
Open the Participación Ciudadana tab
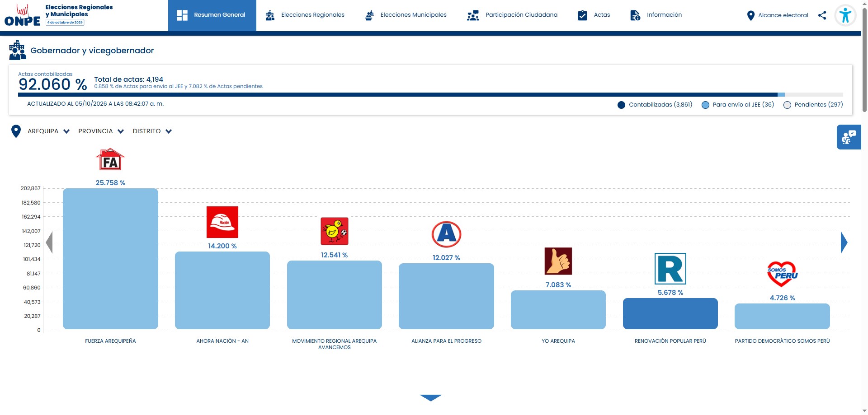[512, 15]
